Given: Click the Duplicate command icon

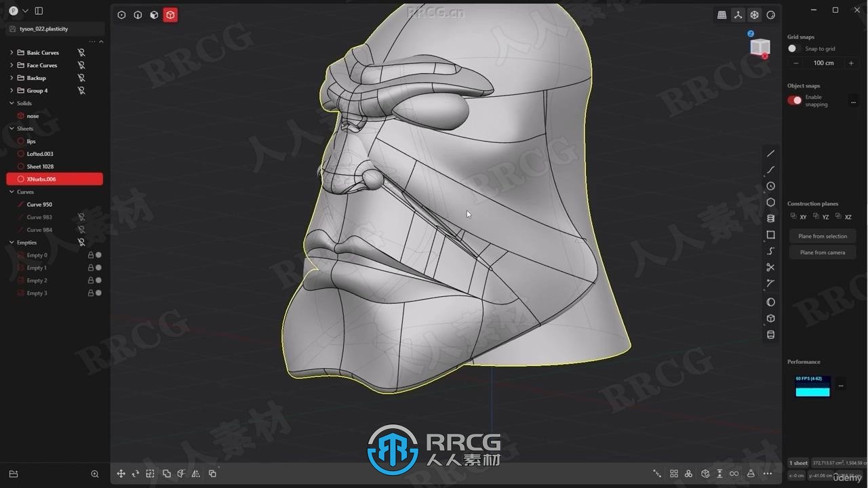Looking at the screenshot, I should [x=212, y=474].
